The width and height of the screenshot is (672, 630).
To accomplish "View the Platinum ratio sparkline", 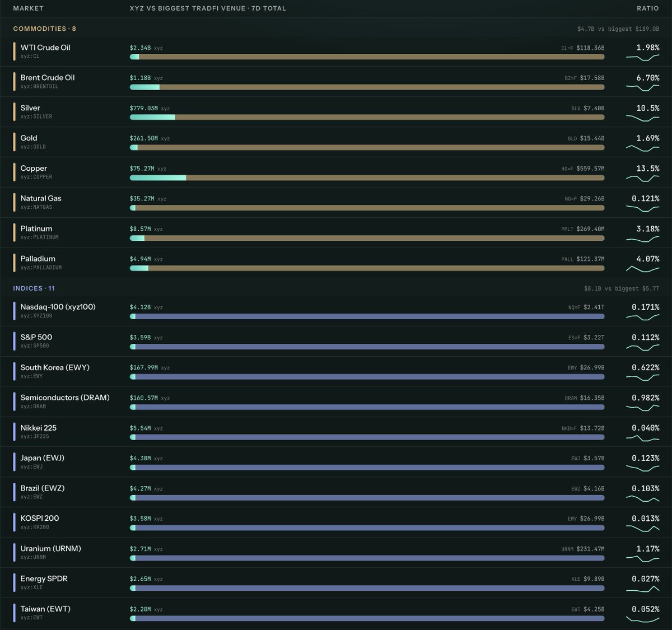I will point(643,239).
